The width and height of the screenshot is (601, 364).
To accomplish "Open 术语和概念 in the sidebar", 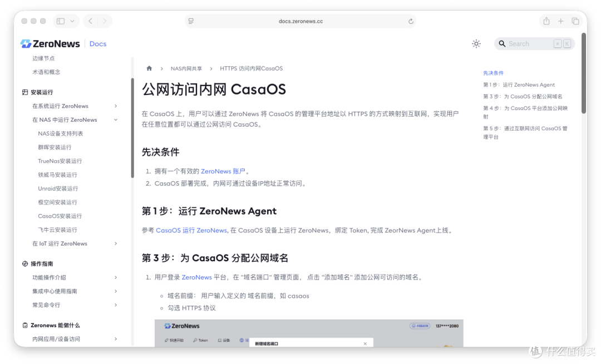I will pyautogui.click(x=46, y=72).
